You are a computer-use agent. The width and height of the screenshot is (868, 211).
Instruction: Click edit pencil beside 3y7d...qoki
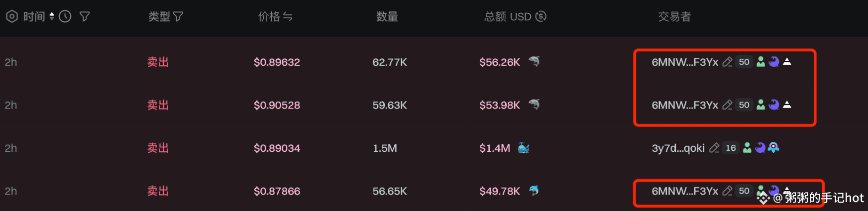click(x=714, y=148)
